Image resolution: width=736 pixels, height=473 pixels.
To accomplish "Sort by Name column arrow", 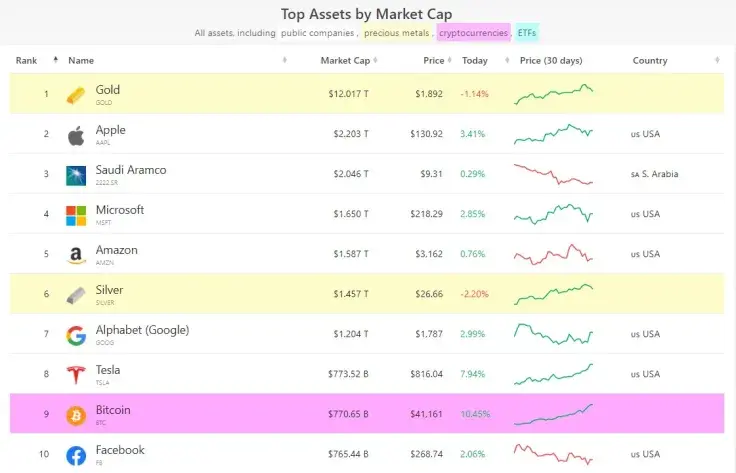I will pyautogui.click(x=284, y=60).
